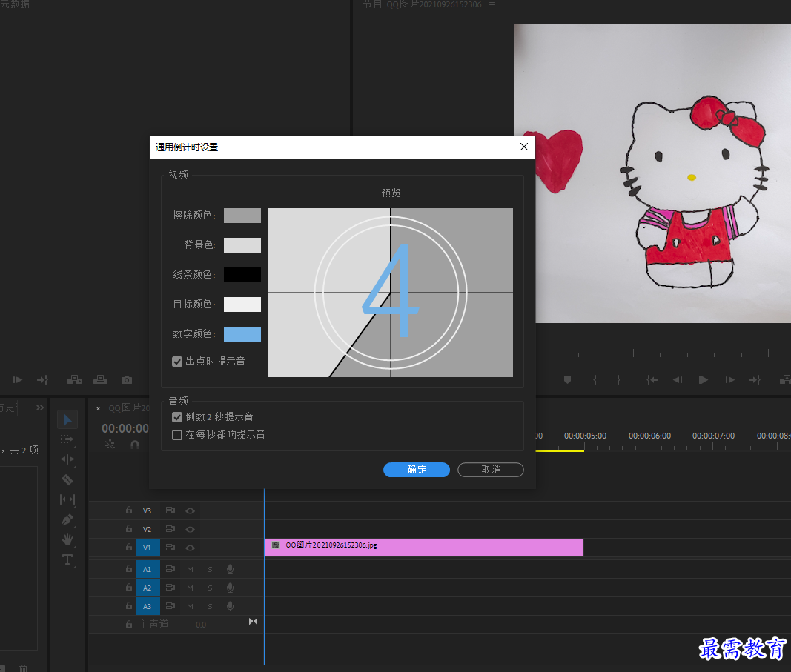Viewport: 791px width, 672px height.
Task: Open the program monitor panel menu
Action: coord(492,4)
